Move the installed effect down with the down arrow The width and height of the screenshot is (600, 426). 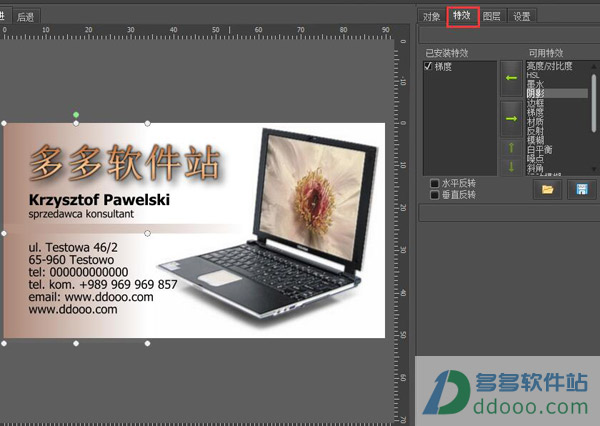512,167
